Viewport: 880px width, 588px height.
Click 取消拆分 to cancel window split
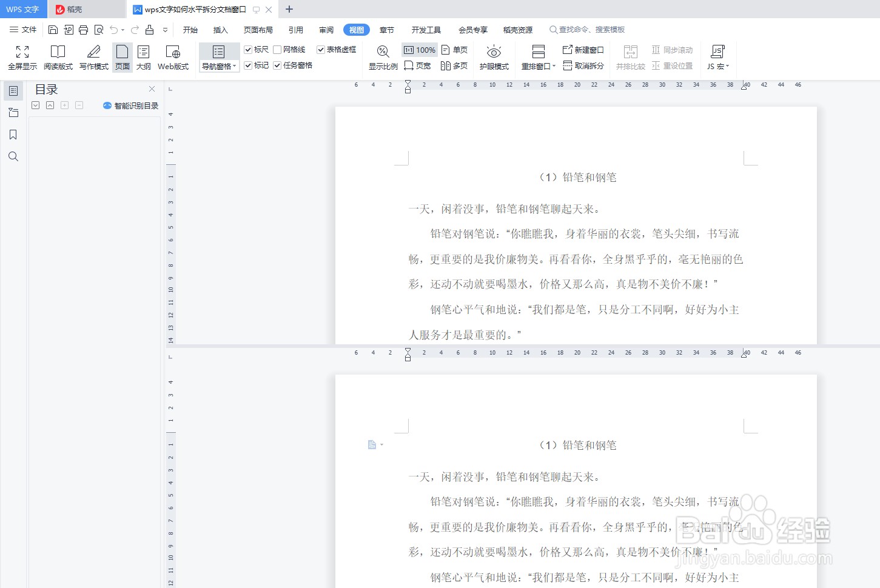(x=583, y=65)
